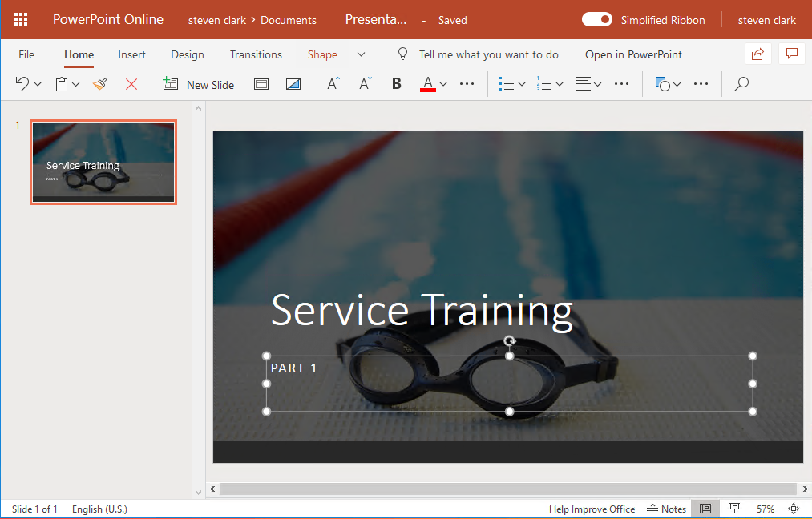The height and width of the screenshot is (519, 812).
Task: Open the Find magnifier tool
Action: click(x=741, y=84)
